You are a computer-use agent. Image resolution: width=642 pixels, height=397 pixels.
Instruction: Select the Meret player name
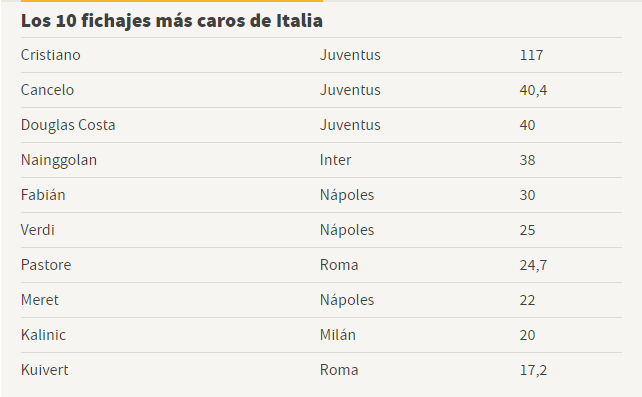pyautogui.click(x=40, y=300)
